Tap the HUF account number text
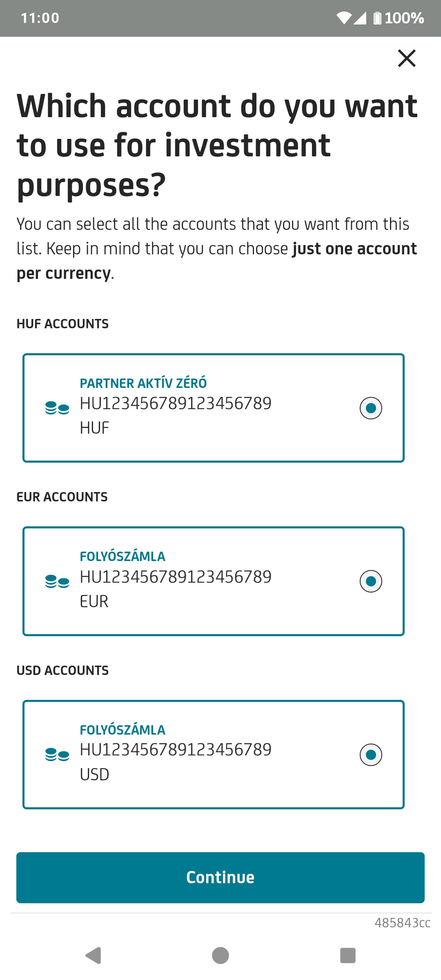The image size is (441, 980). click(176, 403)
